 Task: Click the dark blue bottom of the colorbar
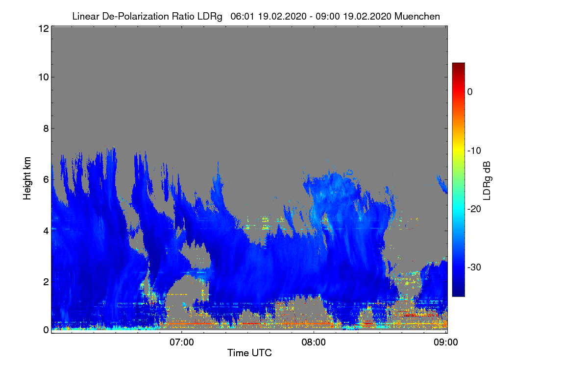click(458, 293)
